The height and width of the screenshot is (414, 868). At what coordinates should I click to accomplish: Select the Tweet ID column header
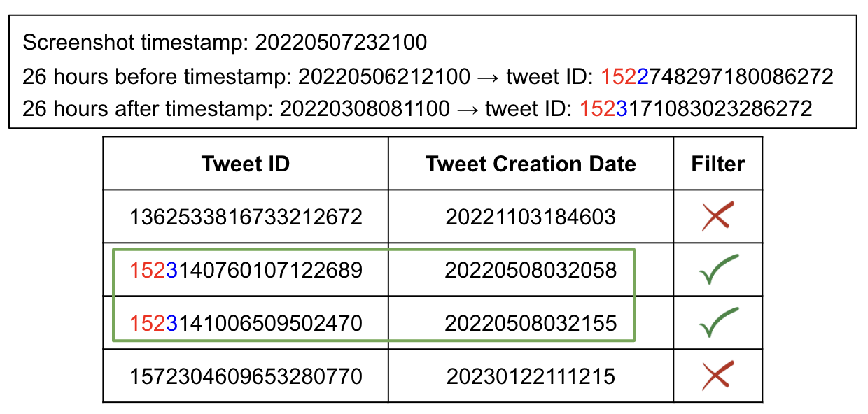click(x=246, y=164)
